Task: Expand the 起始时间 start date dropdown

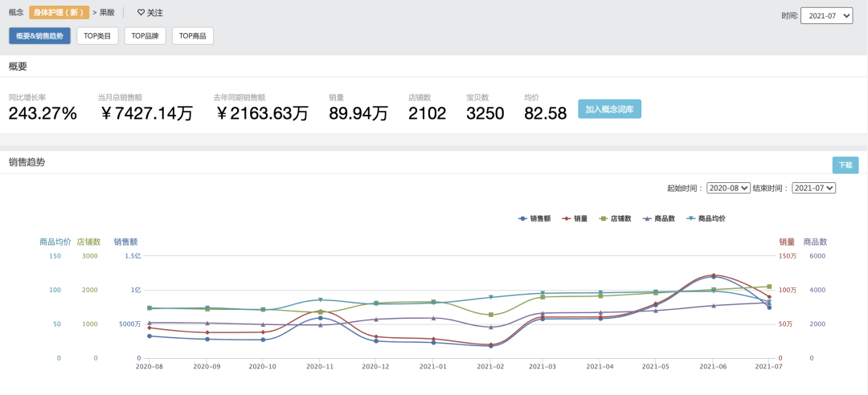Action: [x=728, y=188]
